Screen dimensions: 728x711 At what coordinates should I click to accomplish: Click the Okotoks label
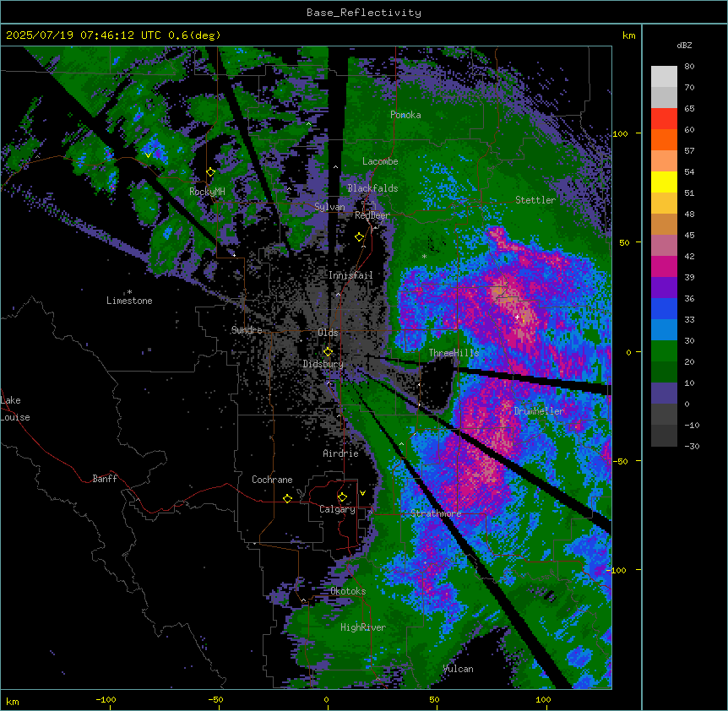click(x=348, y=591)
